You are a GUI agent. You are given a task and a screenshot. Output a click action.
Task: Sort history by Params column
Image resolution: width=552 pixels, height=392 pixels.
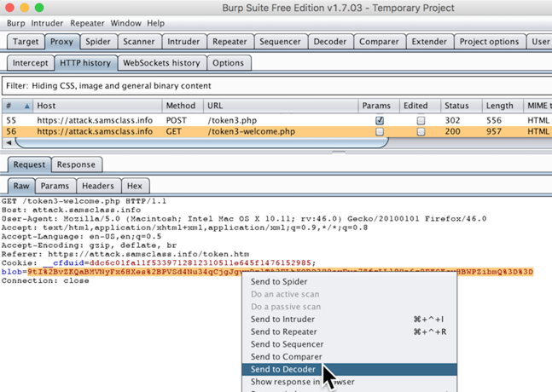click(379, 106)
